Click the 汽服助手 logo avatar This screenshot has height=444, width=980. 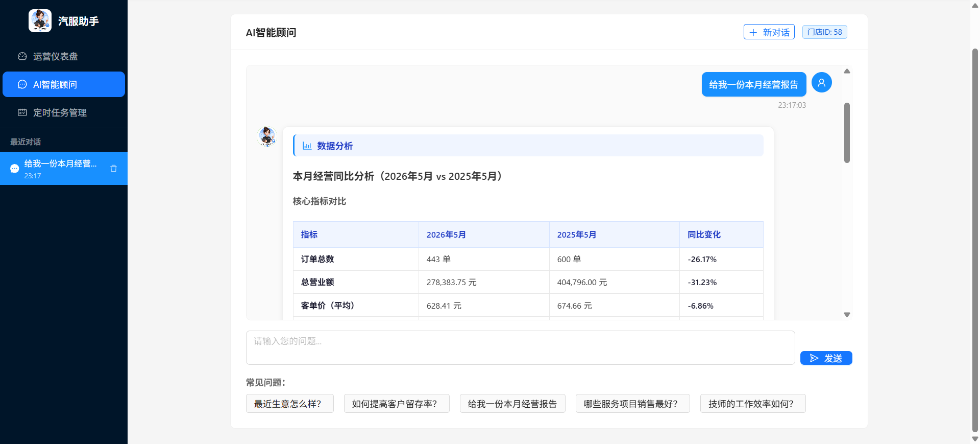pyautogui.click(x=40, y=21)
